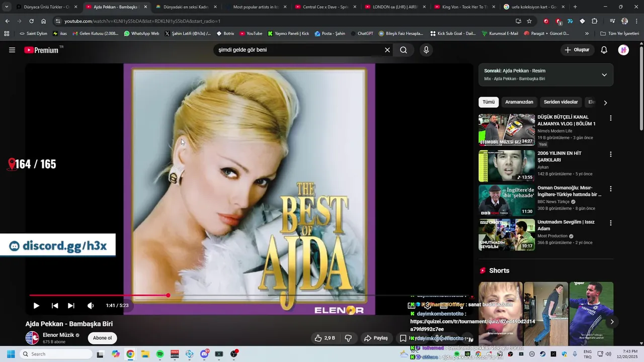
Task: Click the YouTube URL address bar
Action: [x=287, y=21]
